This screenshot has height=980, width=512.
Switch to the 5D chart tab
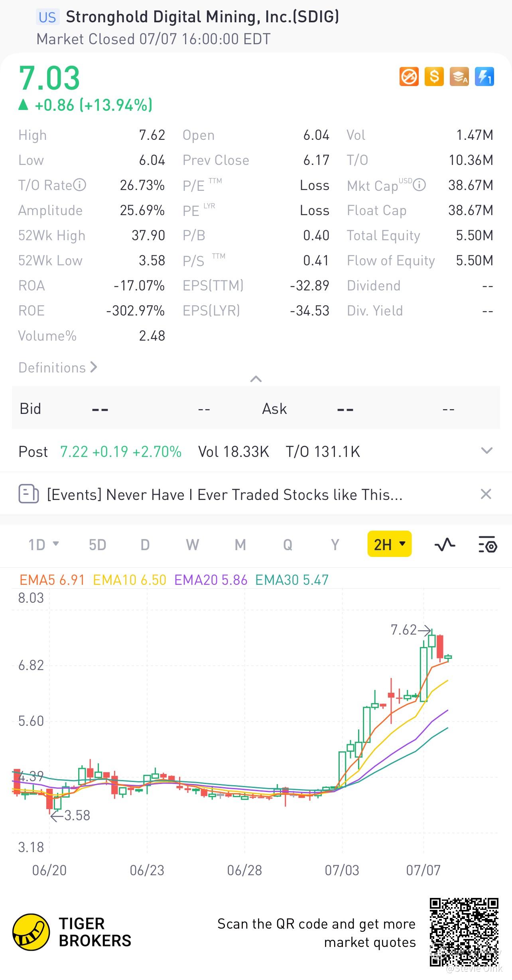tap(97, 544)
